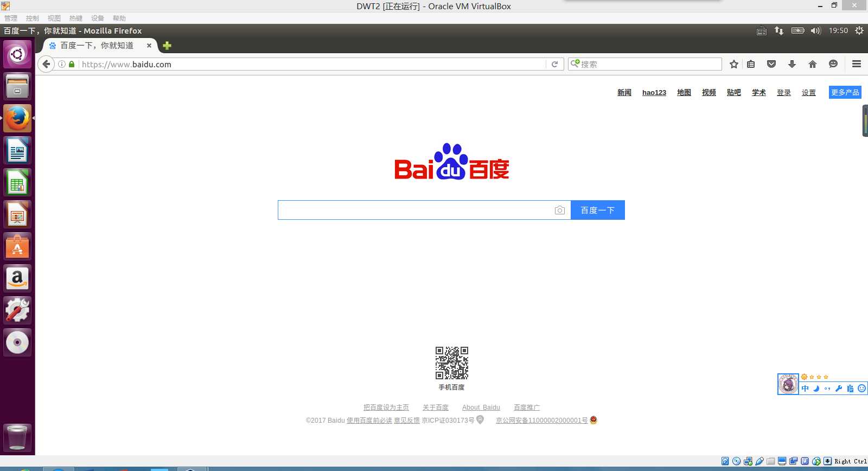
Task: Show site information icon in address bar
Action: coord(62,64)
